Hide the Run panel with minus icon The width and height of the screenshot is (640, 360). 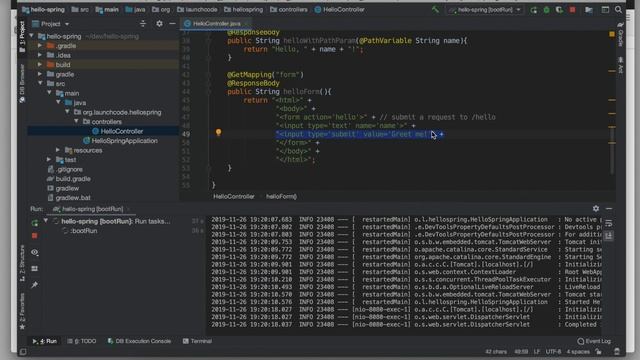click(x=609, y=209)
